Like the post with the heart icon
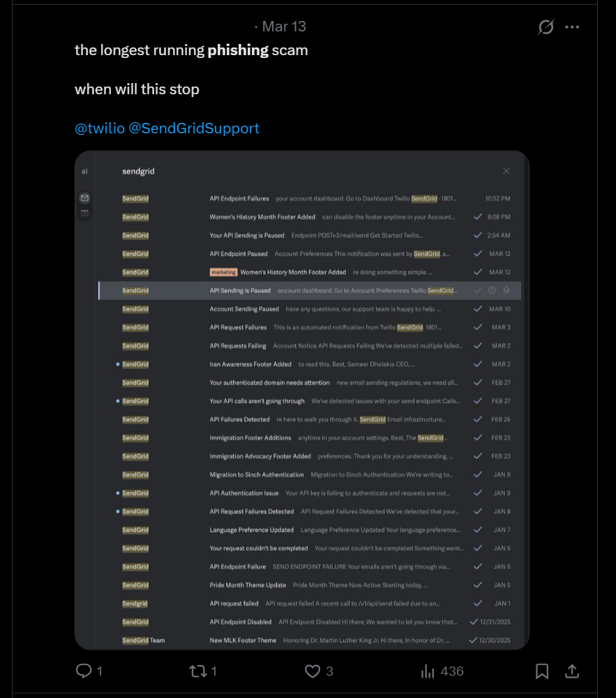This screenshot has width=616, height=698. [x=313, y=671]
